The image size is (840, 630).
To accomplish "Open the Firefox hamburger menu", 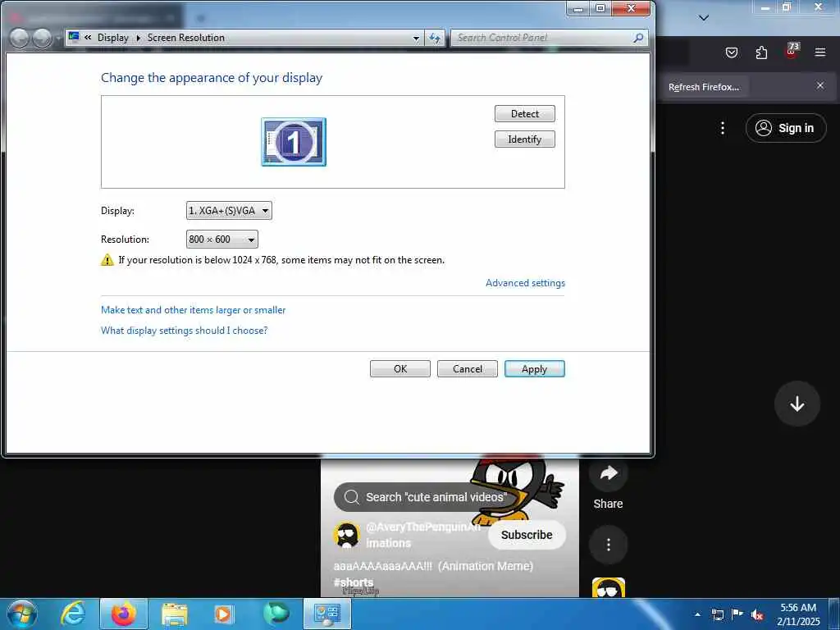I will [820, 52].
